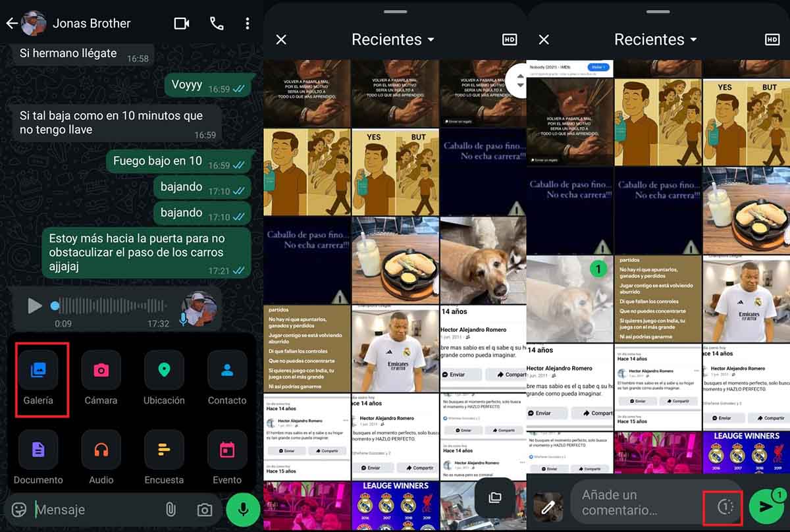Open Jonas Brother contact name
Screen dimensions: 790x532
click(x=92, y=23)
